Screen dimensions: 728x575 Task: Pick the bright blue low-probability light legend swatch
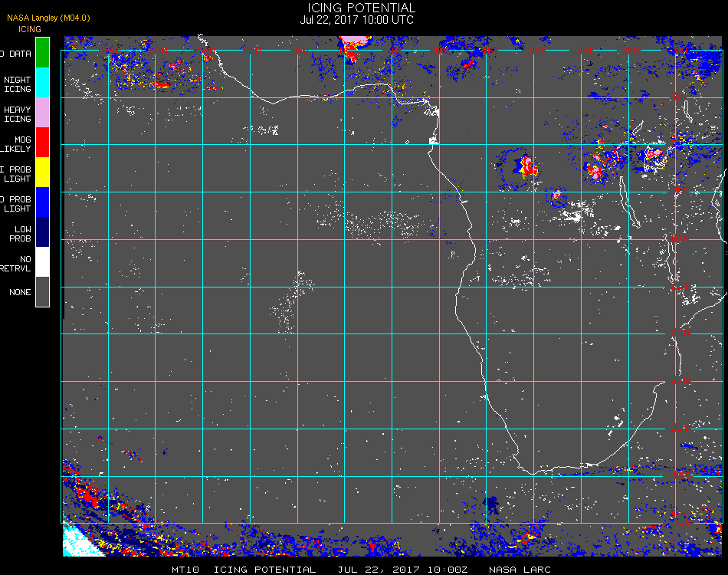tap(42, 202)
